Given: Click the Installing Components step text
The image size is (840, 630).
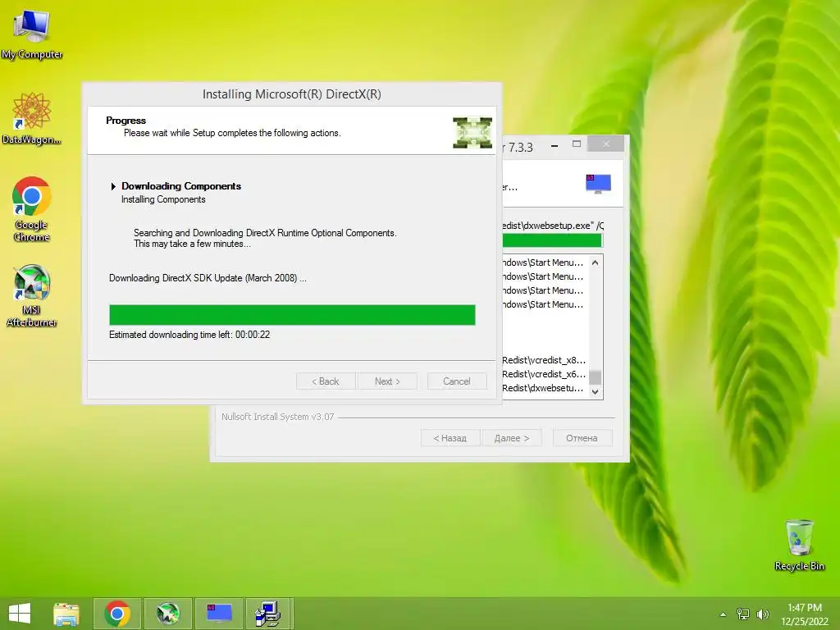Looking at the screenshot, I should tap(163, 199).
